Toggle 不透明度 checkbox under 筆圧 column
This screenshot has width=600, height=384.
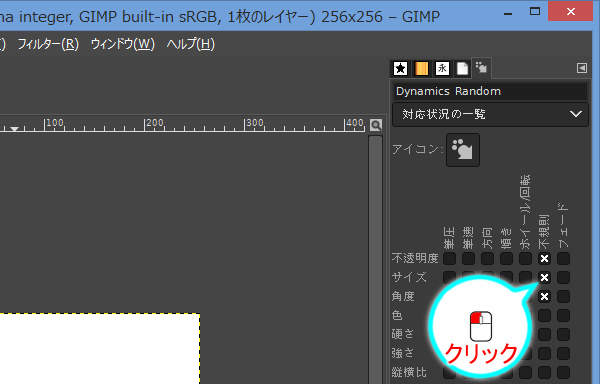pyautogui.click(x=449, y=259)
